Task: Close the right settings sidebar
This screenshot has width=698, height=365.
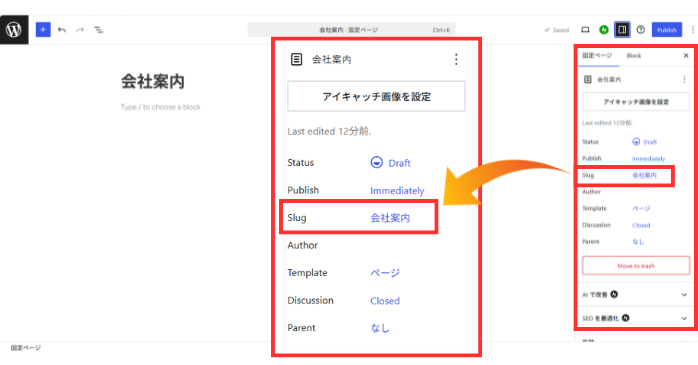Action: tap(686, 56)
